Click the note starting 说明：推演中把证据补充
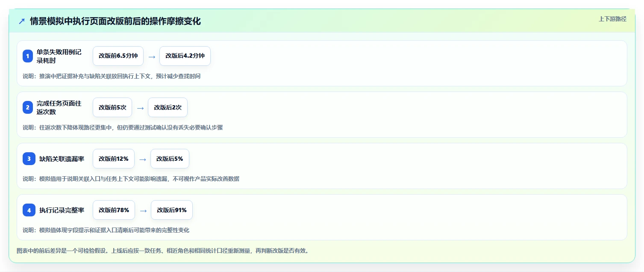 pos(112,76)
